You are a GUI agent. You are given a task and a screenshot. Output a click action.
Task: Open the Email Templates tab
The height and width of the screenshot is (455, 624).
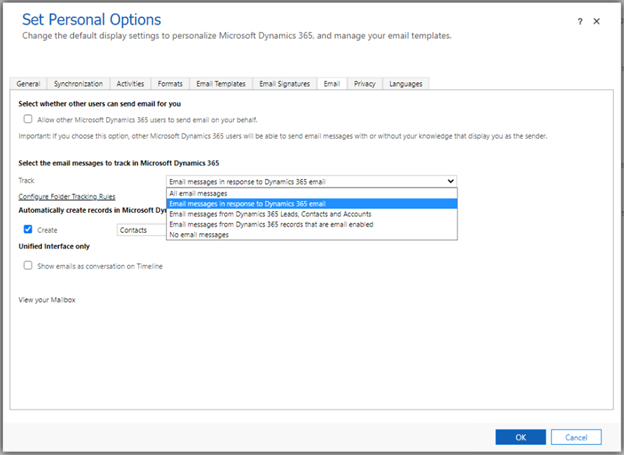coord(221,84)
